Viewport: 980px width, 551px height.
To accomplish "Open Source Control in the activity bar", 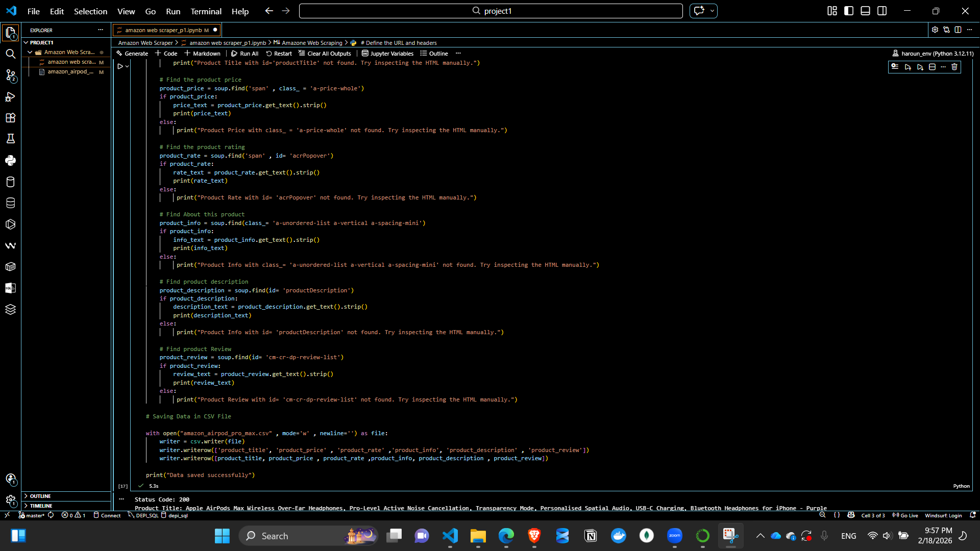I will 10,76.
